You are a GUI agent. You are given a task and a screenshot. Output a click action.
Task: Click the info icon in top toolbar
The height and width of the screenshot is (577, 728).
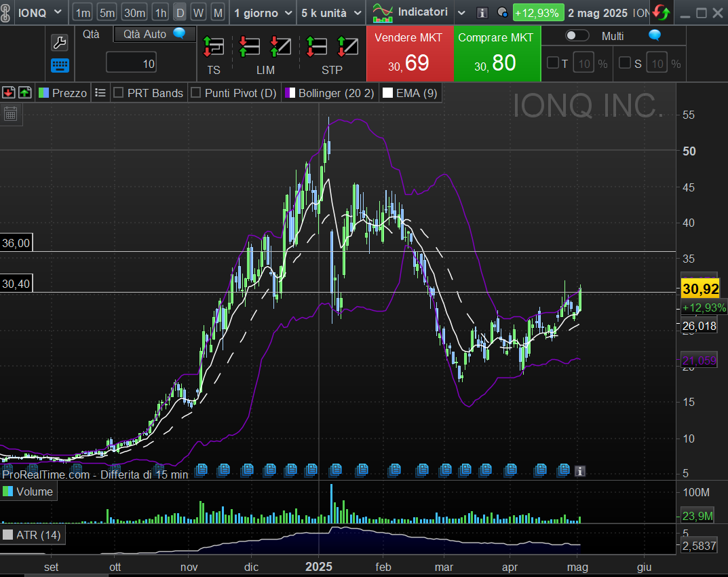pos(482,13)
